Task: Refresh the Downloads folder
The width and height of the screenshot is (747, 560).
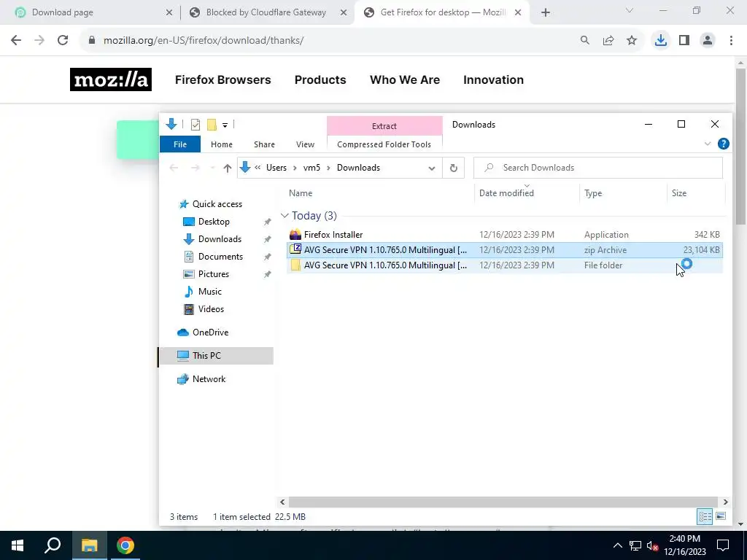Action: 454,168
